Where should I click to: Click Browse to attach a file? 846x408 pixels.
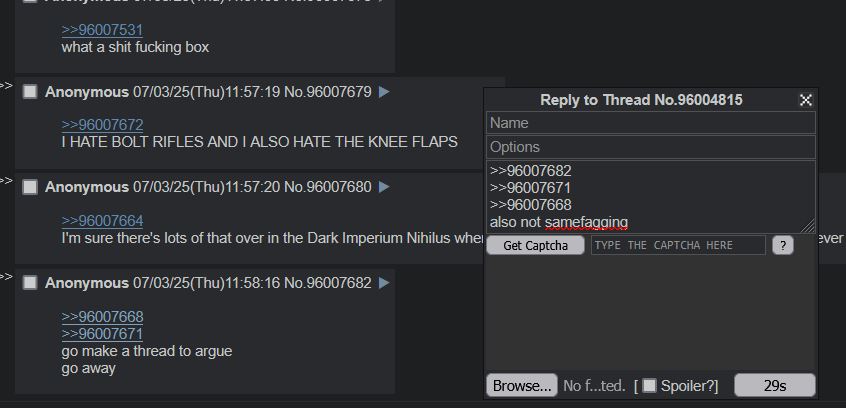tap(522, 385)
